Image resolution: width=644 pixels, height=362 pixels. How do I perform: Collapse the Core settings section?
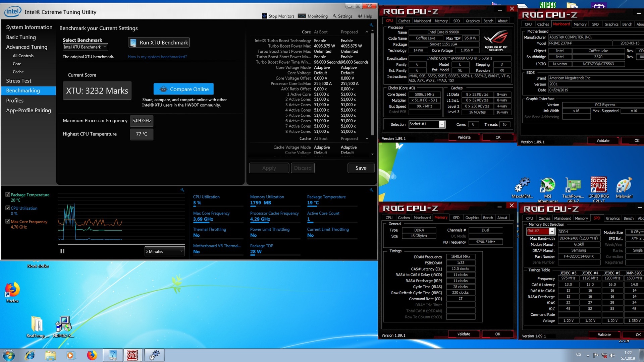pyautogui.click(x=367, y=32)
